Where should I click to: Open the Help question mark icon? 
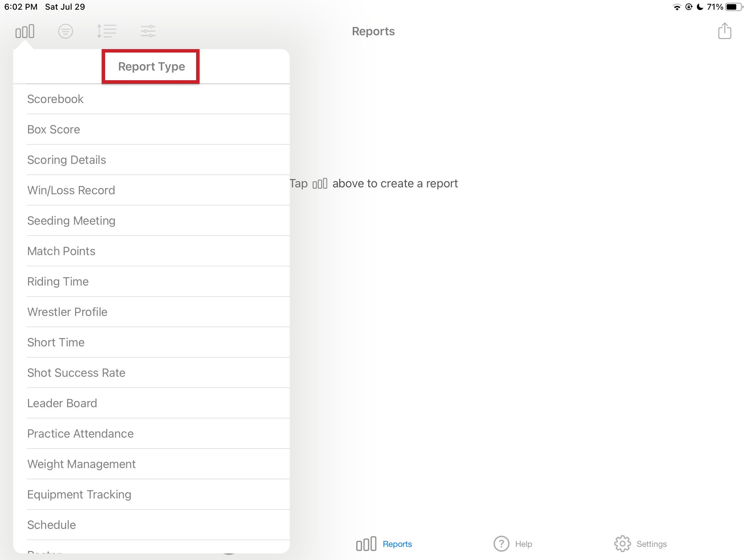(501, 544)
